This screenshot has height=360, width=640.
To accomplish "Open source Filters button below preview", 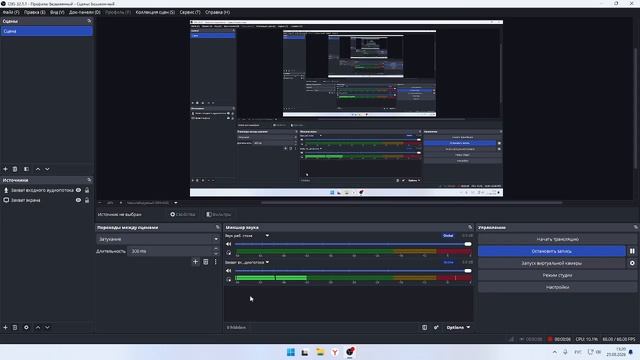I will tap(218, 214).
